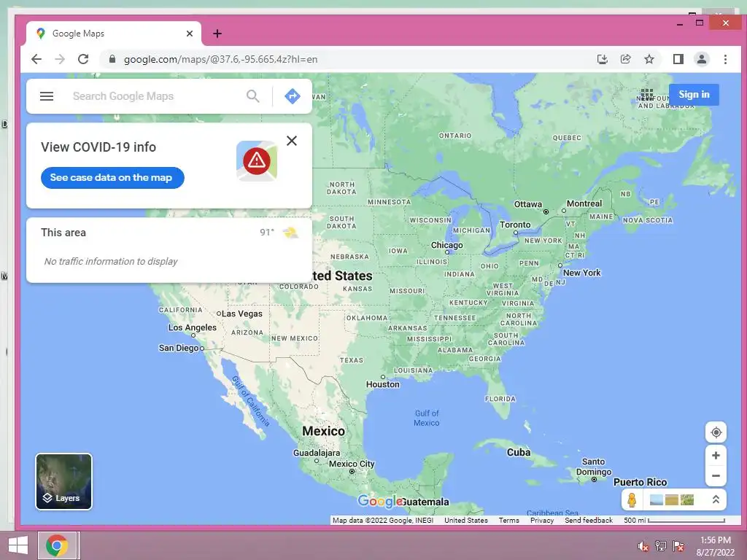Click the New York label on map
Image resolution: width=747 pixels, height=560 pixels.
pos(581,273)
